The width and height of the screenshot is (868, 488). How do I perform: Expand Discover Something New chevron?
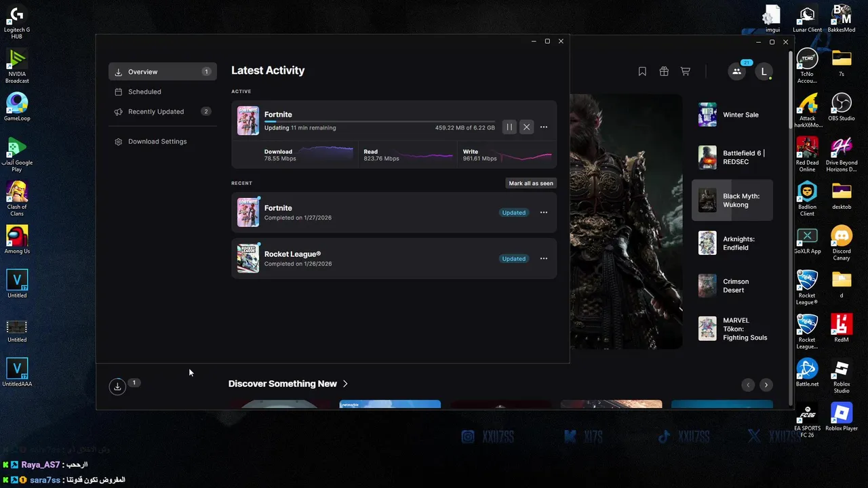345,384
